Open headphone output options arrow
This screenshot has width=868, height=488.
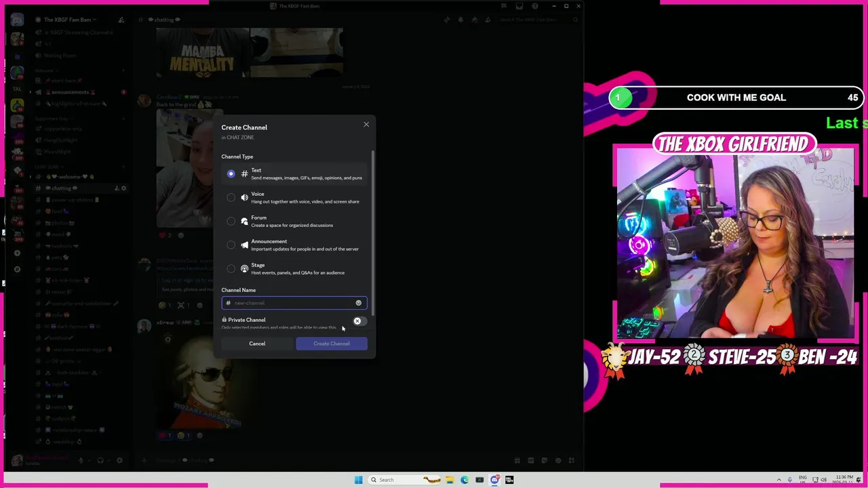point(108,461)
